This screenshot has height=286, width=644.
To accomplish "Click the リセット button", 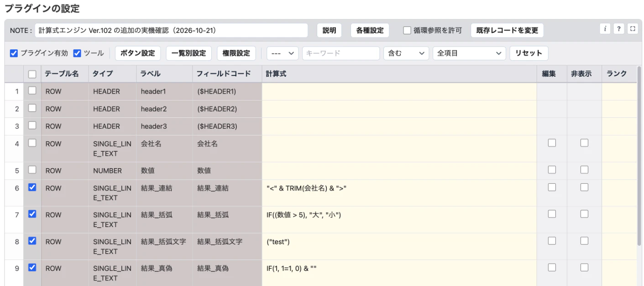I will (529, 53).
